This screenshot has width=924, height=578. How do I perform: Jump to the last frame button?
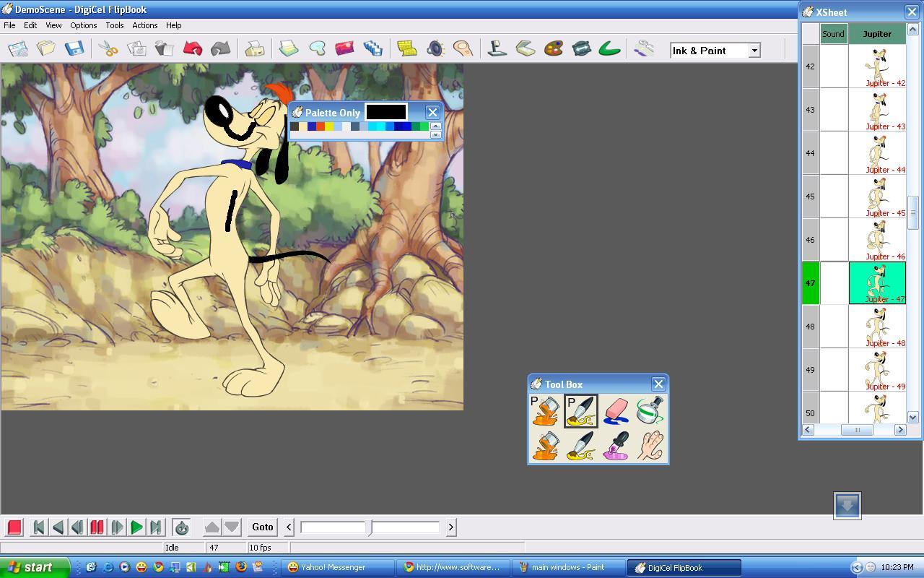[155, 527]
